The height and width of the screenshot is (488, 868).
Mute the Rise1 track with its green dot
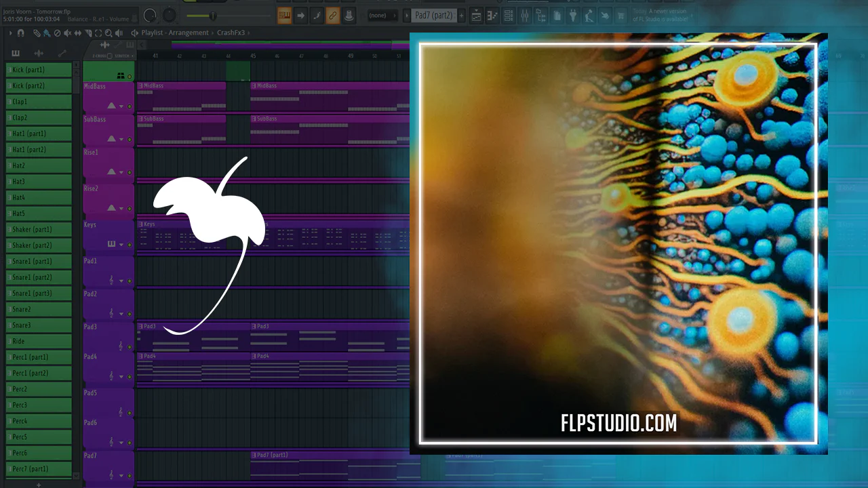[130, 173]
